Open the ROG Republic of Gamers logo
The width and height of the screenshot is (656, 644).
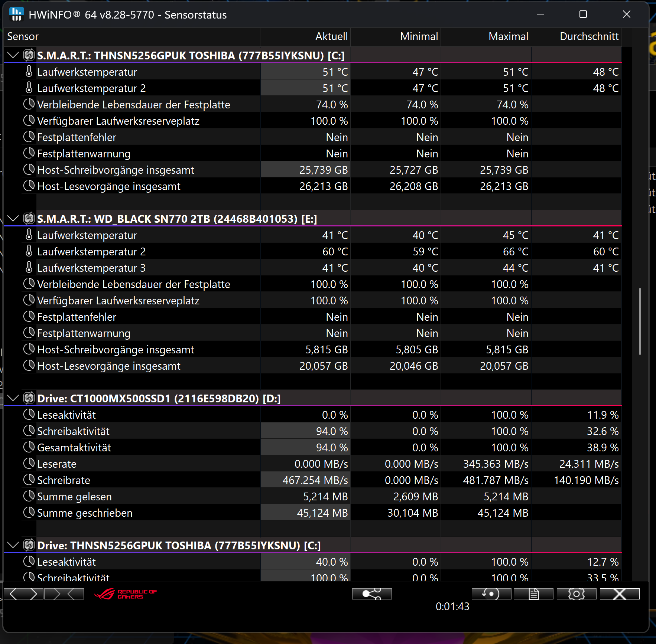pyautogui.click(x=126, y=594)
